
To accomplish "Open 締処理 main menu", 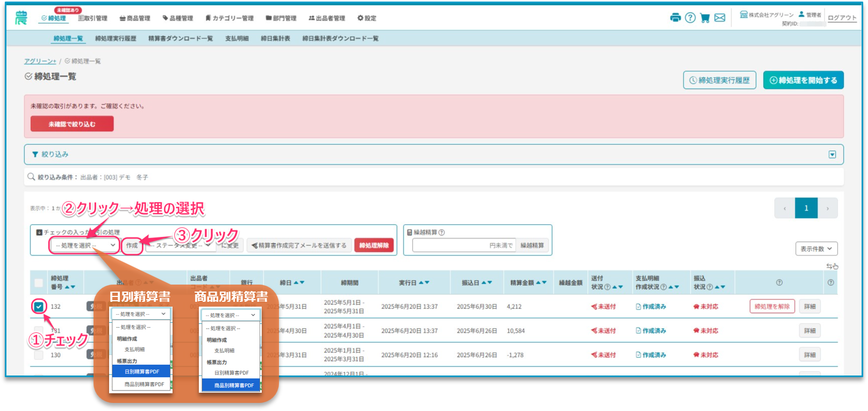I will [54, 18].
